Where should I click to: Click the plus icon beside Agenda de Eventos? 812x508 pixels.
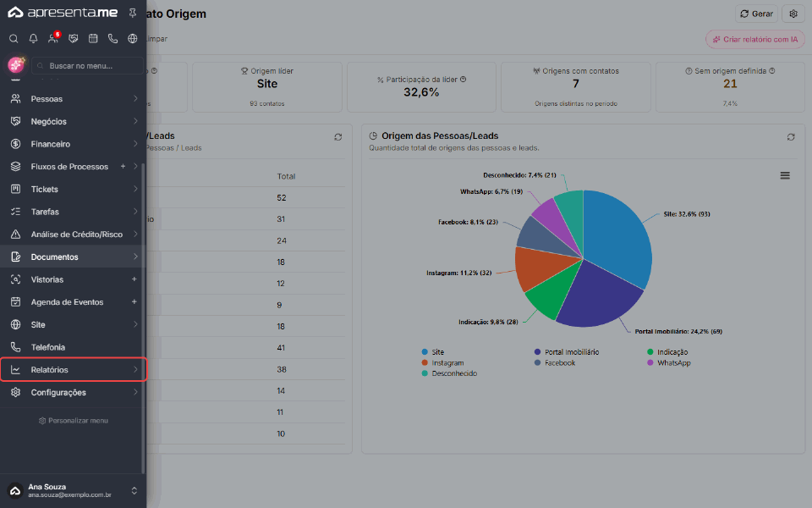click(x=134, y=301)
